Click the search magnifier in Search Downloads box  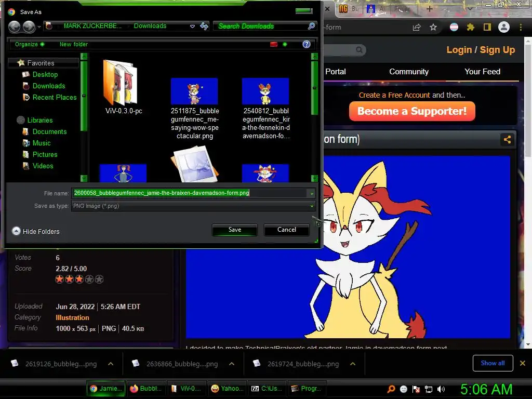pyautogui.click(x=311, y=26)
